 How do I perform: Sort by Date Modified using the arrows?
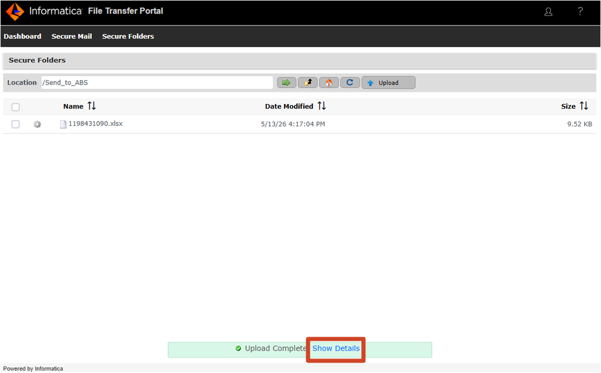pos(322,106)
